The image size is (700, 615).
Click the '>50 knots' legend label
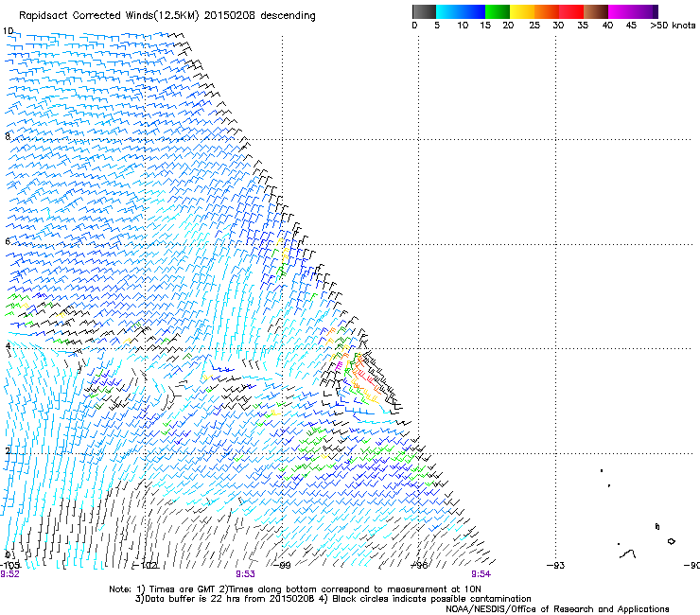click(x=673, y=26)
